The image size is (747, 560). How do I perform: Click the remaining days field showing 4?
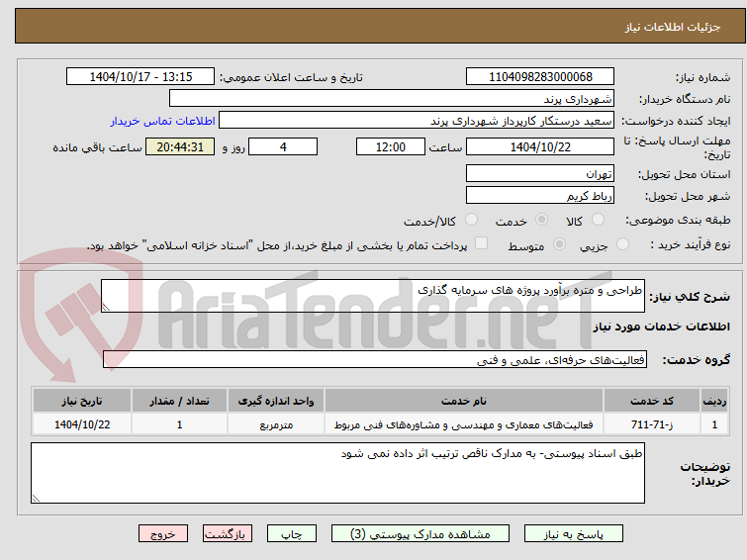tap(283, 146)
